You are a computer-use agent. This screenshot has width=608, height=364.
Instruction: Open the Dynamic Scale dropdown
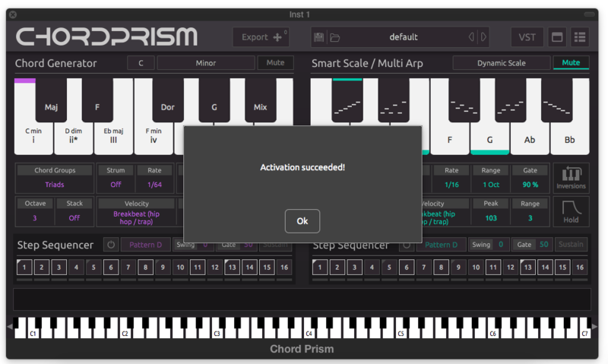pos(502,63)
